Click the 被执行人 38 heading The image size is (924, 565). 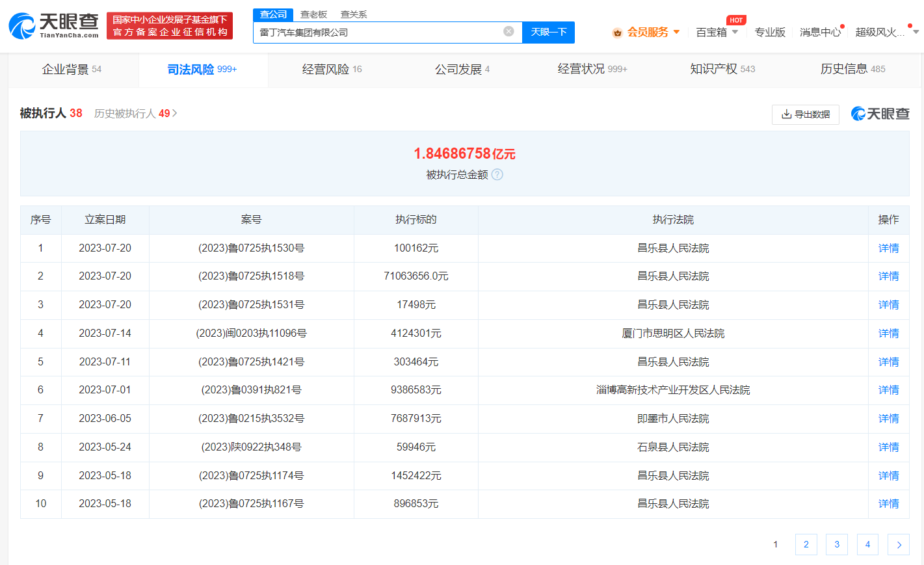click(x=51, y=113)
